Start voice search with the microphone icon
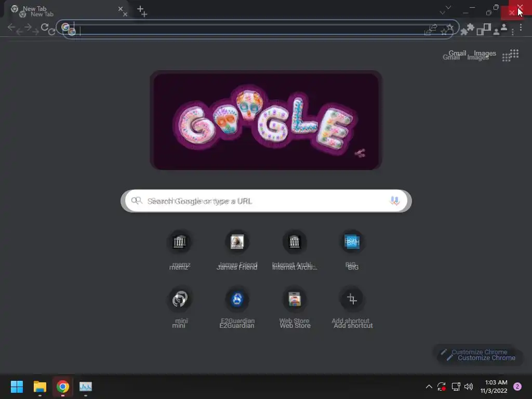The width and height of the screenshot is (532, 399). point(394,201)
